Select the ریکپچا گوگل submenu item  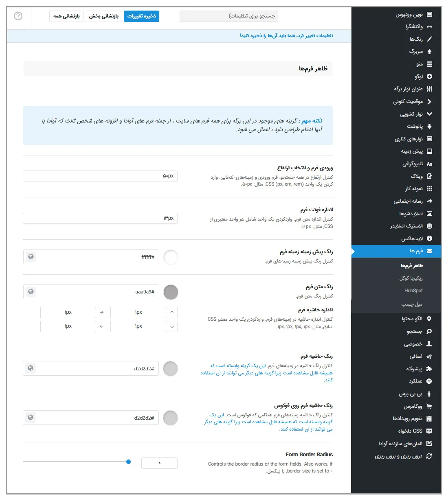point(411,278)
